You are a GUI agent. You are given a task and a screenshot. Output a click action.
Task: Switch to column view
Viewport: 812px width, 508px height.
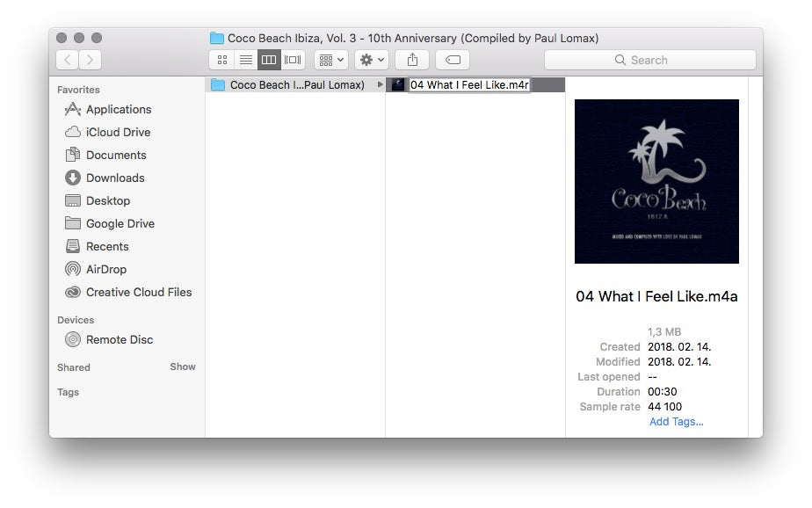[x=269, y=60]
